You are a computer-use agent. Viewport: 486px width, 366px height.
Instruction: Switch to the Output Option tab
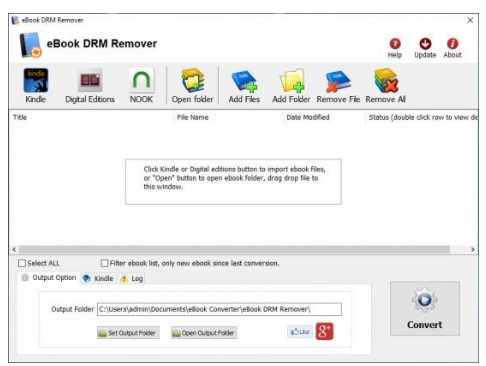coord(49,278)
